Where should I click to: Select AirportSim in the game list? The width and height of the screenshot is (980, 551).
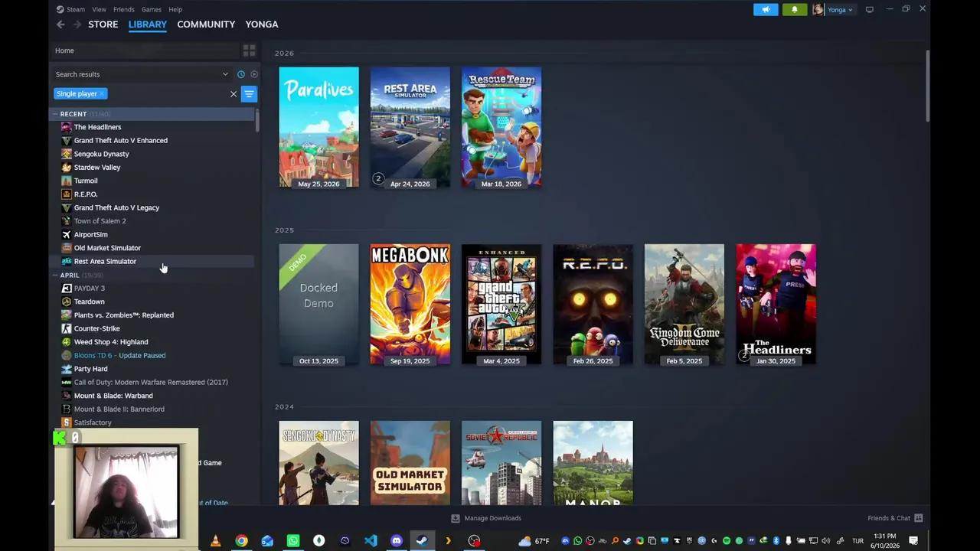click(x=91, y=234)
